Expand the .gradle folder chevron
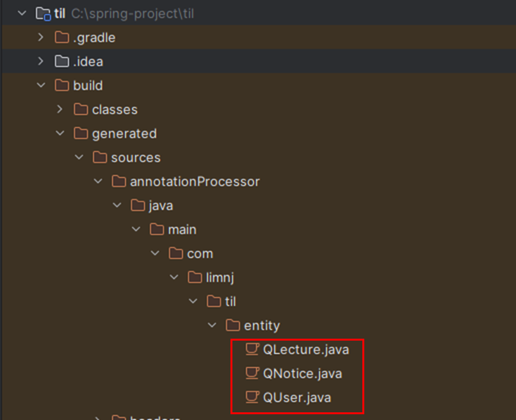The width and height of the screenshot is (516, 420). [41, 37]
